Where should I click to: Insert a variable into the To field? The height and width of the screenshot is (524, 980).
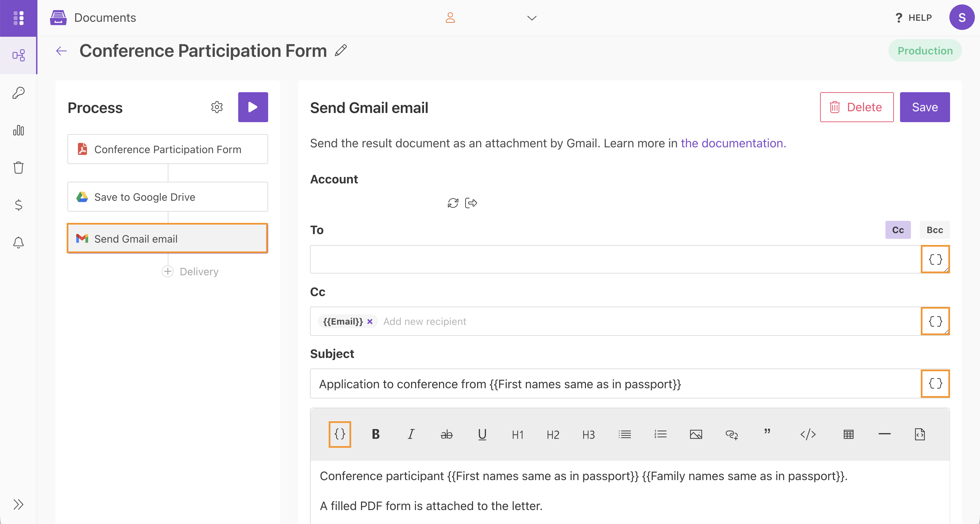[935, 259]
